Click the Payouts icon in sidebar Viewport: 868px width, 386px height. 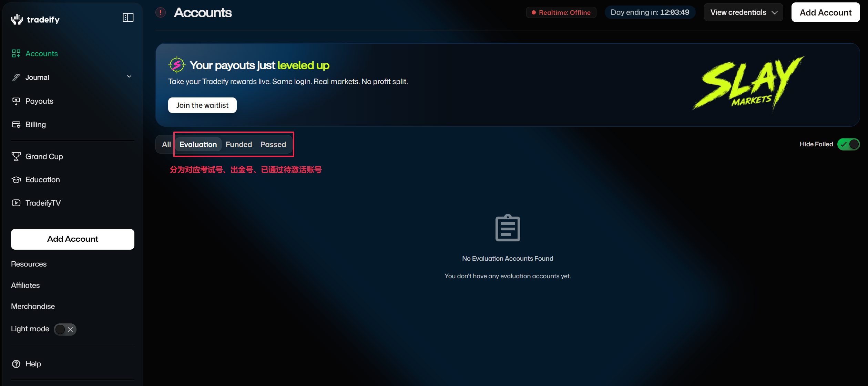16,101
